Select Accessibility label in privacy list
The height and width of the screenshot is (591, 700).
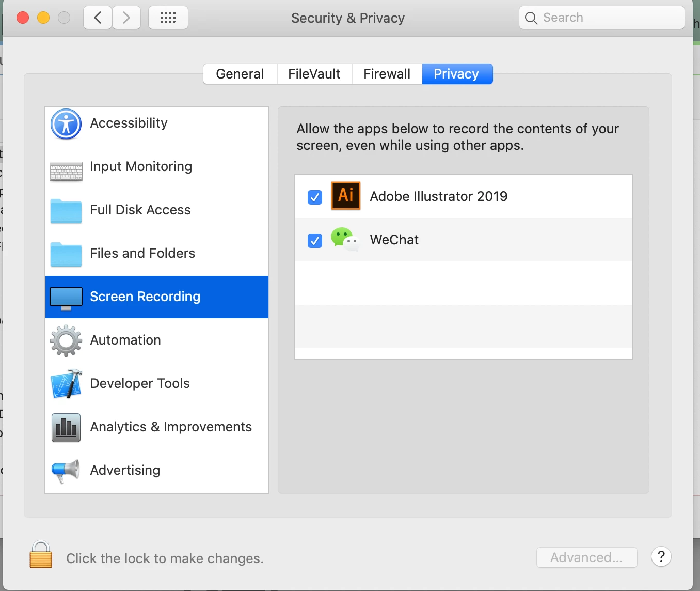129,123
